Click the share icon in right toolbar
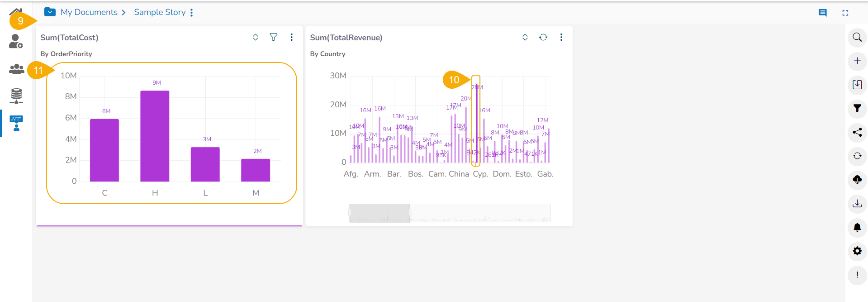This screenshot has width=868, height=302. click(857, 132)
